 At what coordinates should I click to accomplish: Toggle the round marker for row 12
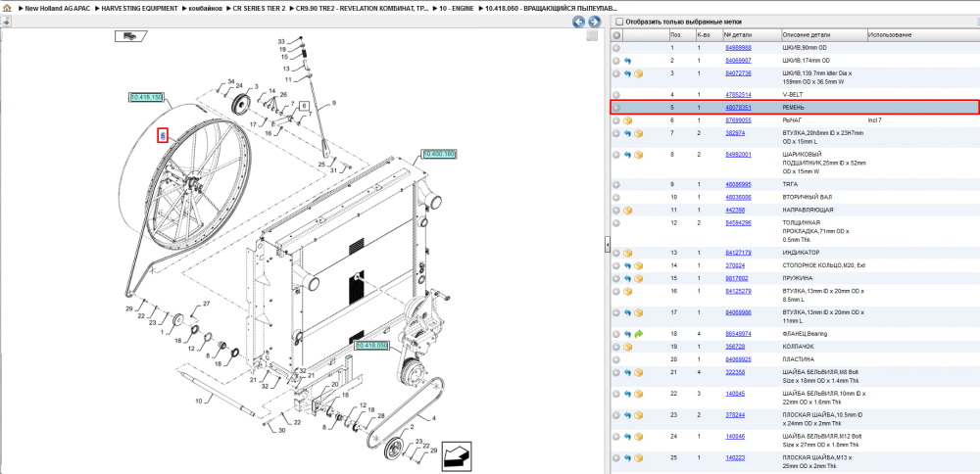point(616,223)
